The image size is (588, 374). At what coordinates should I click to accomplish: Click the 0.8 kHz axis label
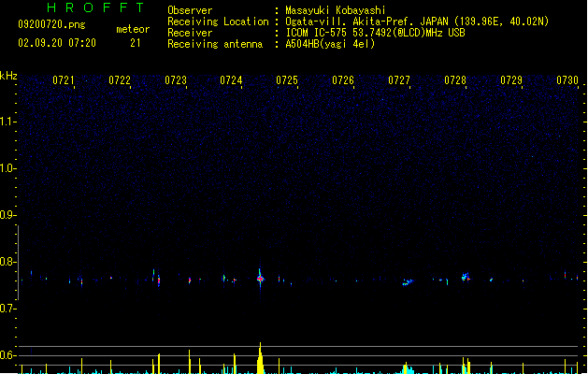click(7, 262)
